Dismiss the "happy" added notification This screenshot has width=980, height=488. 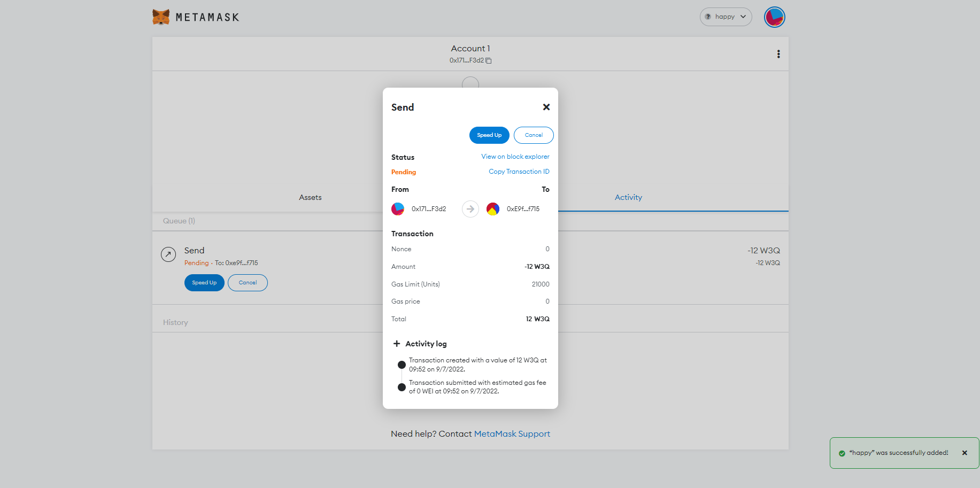pos(964,453)
